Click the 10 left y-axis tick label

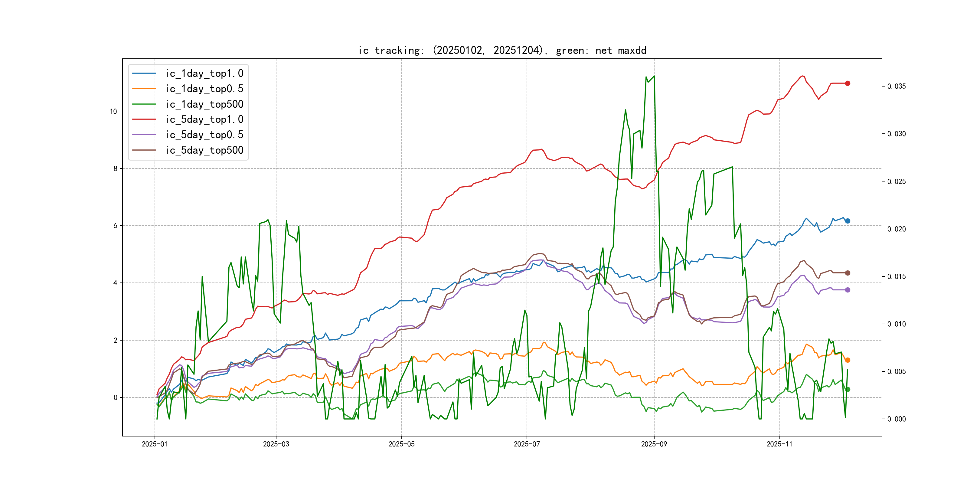113,112
